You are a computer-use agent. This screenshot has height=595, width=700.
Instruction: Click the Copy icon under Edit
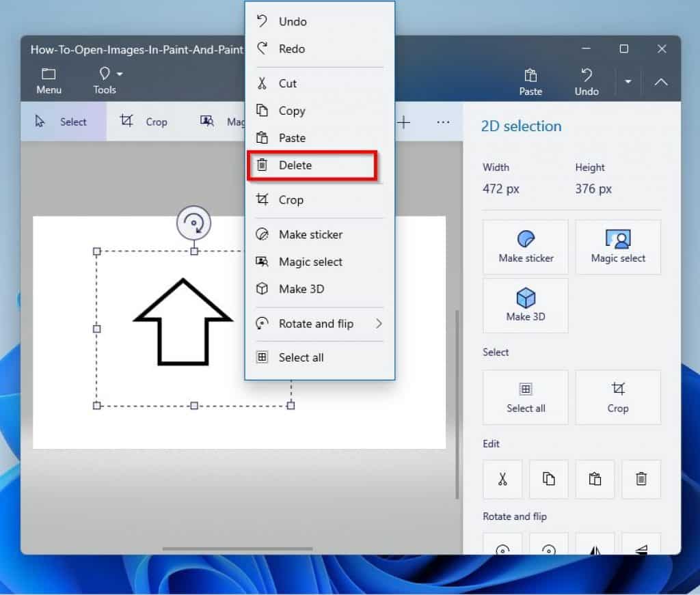[549, 479]
